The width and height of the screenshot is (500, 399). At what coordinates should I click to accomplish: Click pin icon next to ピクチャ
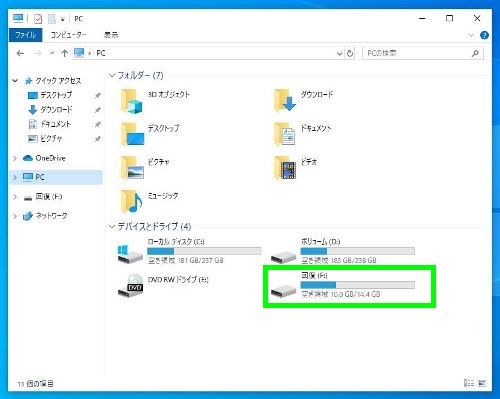98,139
